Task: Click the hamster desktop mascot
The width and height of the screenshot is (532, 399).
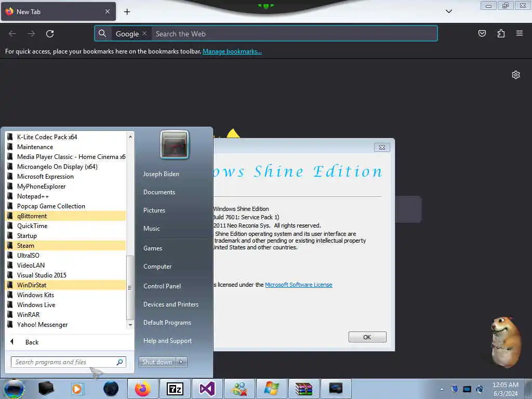Action: (506, 341)
